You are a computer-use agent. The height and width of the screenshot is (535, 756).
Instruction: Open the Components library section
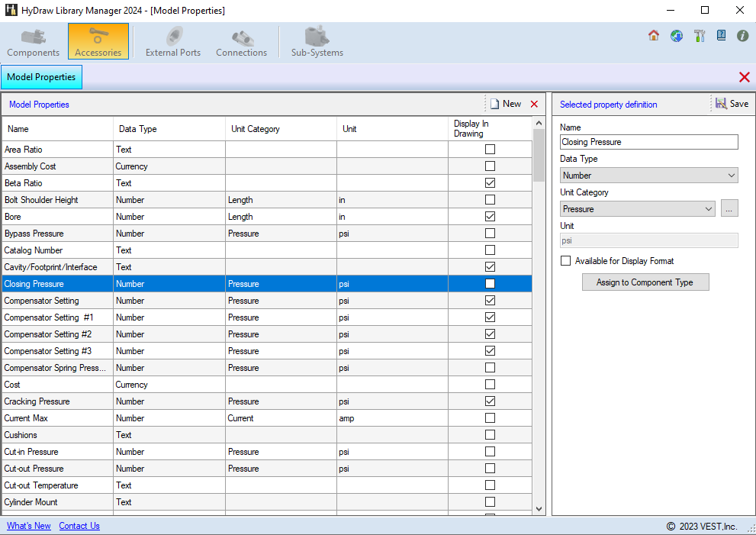pos(33,42)
